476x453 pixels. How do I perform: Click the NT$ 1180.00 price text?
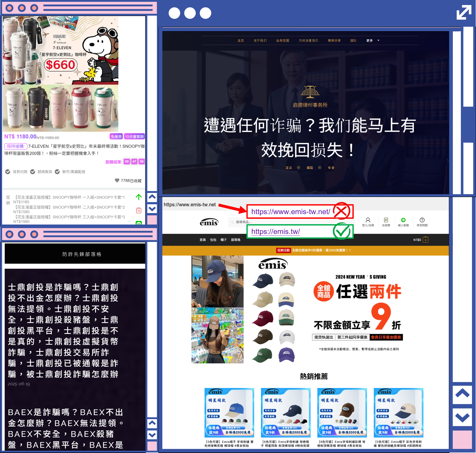[x=20, y=136]
